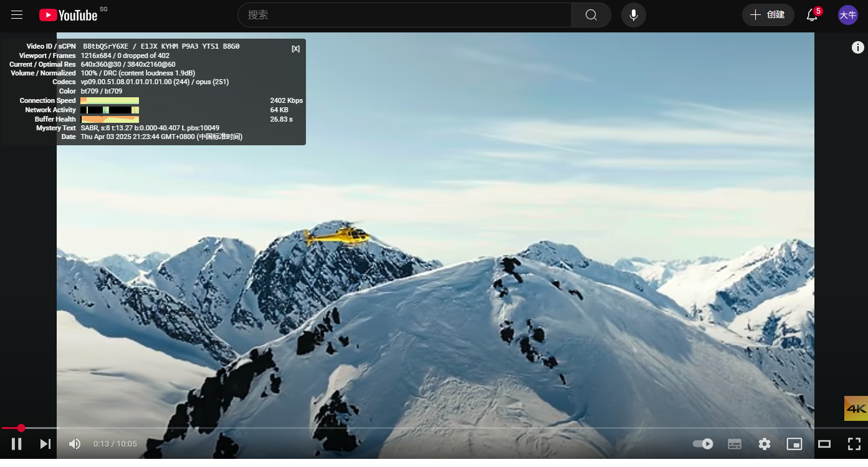
Task: Click the 0:13 / 10:05 time display
Action: 115,444
